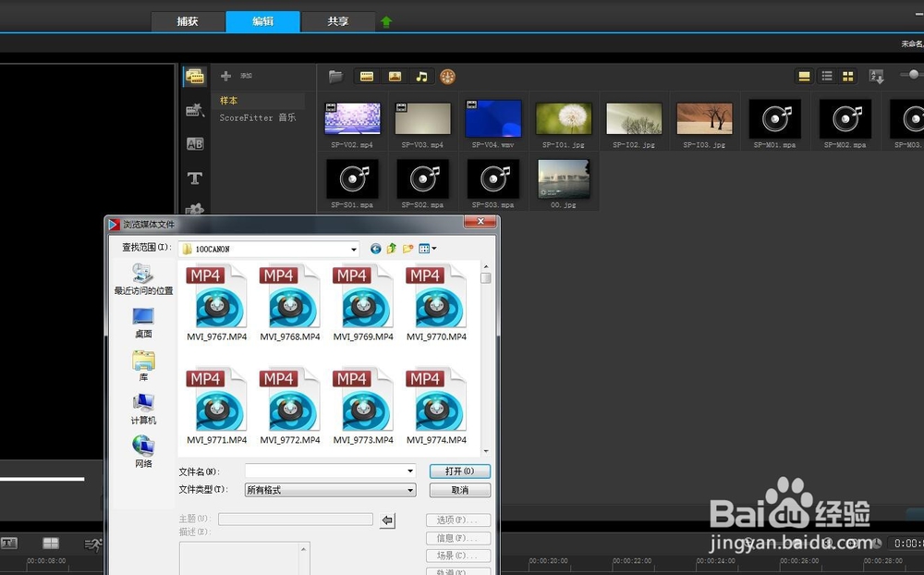Switch to the 编辑 (Edit) tab

262,21
